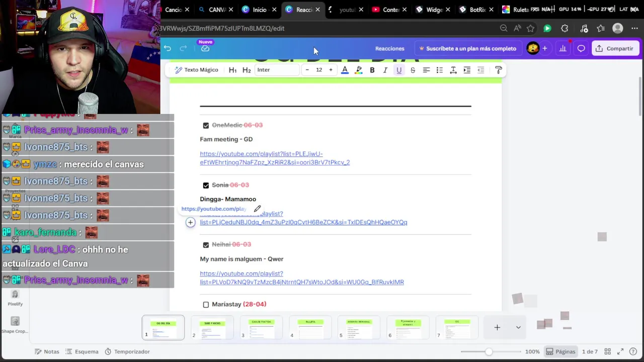The image size is (644, 362).
Task: Toggle strikethrough formatting
Action: [413, 70]
